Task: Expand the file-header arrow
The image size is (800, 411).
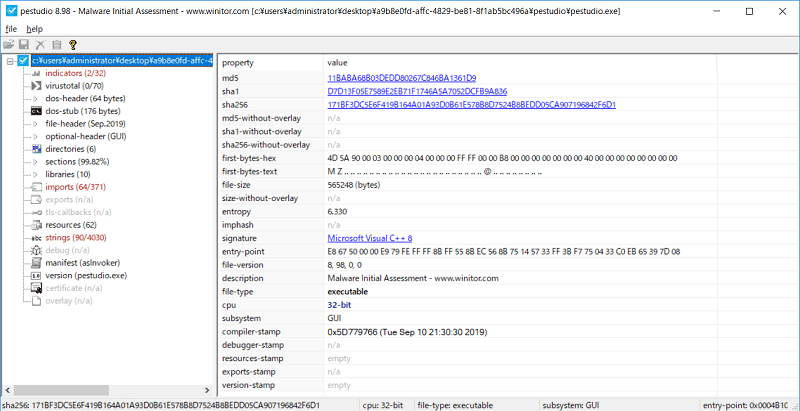Action: (36, 124)
